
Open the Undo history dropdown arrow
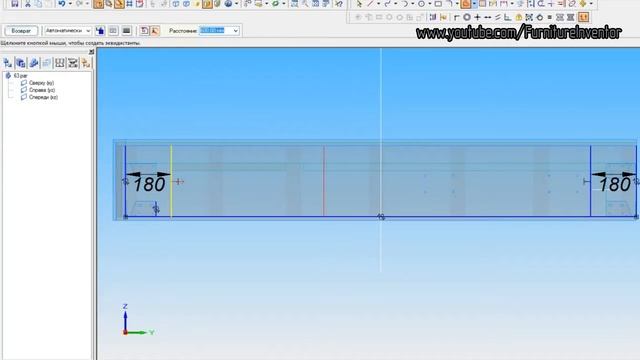[x=70, y=4]
